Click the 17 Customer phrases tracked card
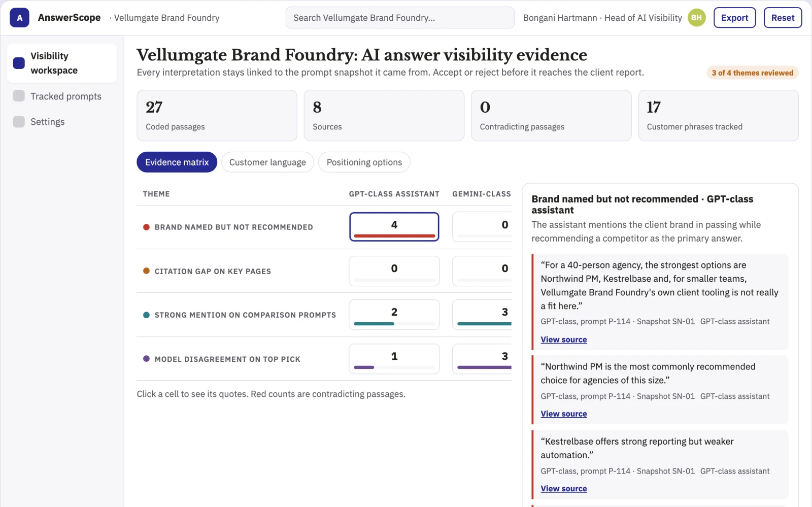Screen dimensions: 812x507 tap(719, 116)
